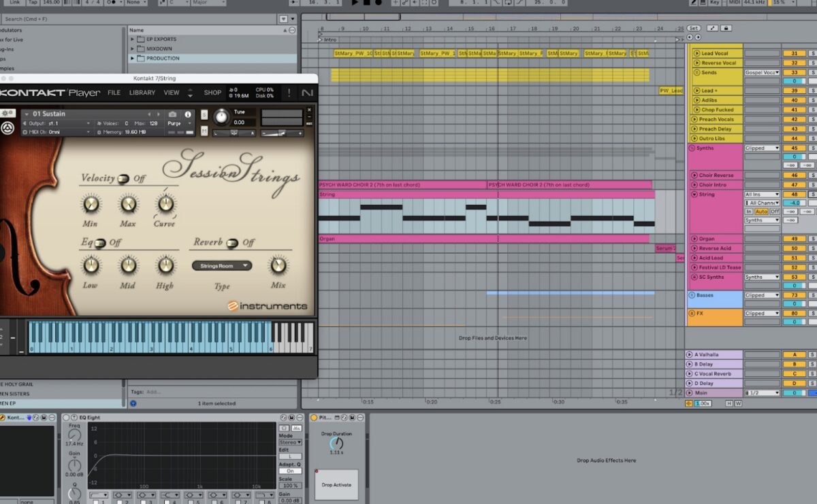Click the Session Strings circular instrument icon
The height and width of the screenshot is (504, 817).
pos(7,128)
